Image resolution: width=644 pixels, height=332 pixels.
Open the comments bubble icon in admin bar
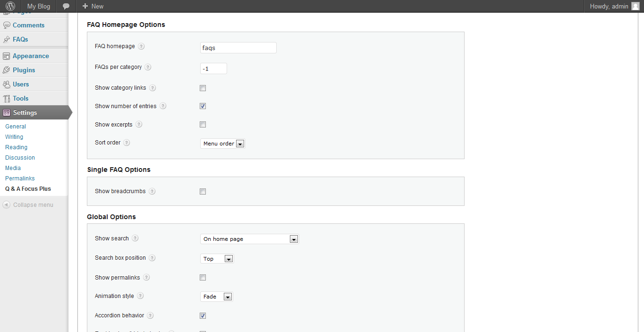pos(66,6)
